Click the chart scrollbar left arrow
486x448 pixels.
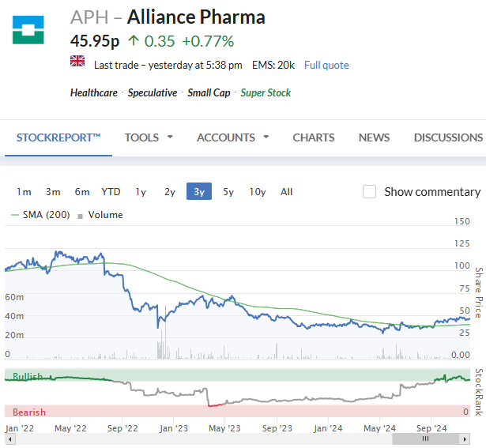click(10, 439)
